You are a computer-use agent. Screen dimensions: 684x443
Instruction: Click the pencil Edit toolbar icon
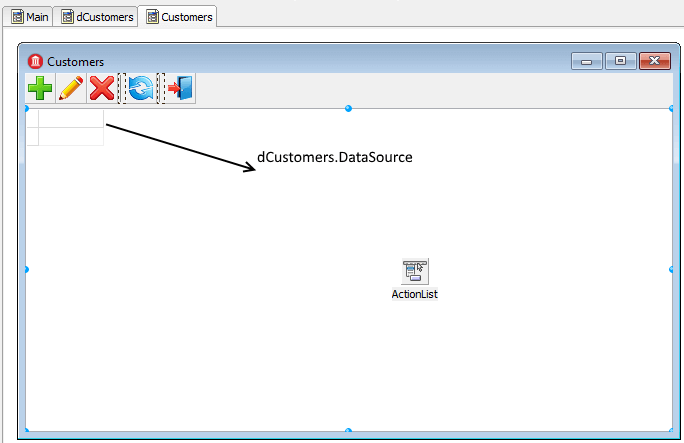[71, 89]
